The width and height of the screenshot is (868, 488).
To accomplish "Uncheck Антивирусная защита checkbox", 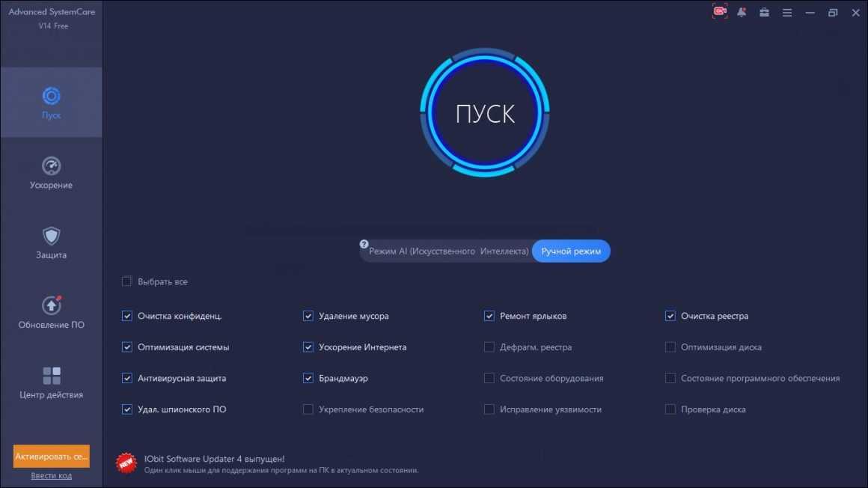I will (x=126, y=378).
